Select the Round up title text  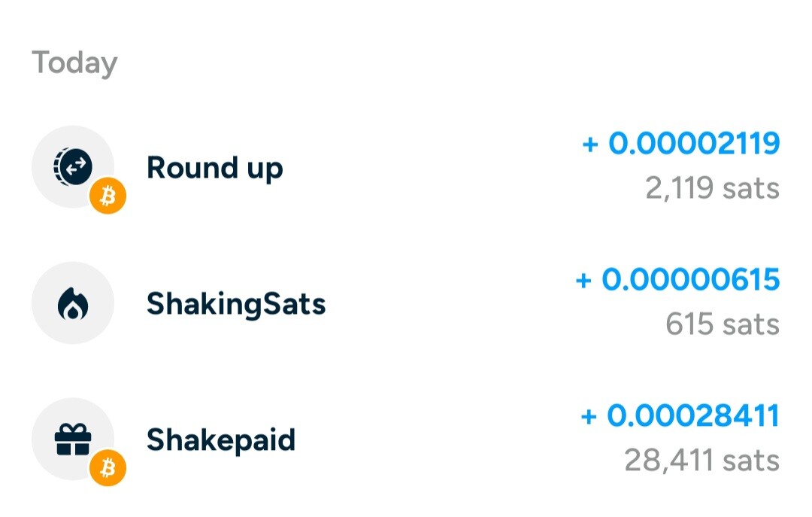coord(215,169)
